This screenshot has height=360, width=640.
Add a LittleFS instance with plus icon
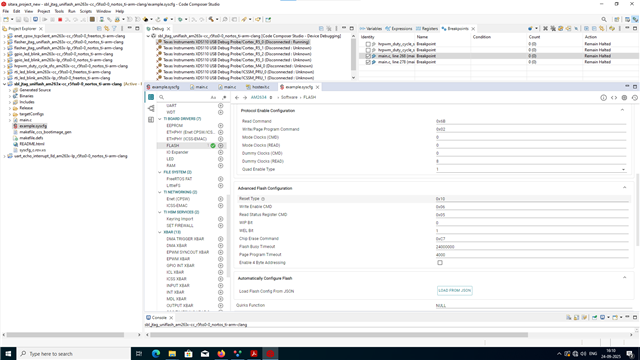coord(220,186)
